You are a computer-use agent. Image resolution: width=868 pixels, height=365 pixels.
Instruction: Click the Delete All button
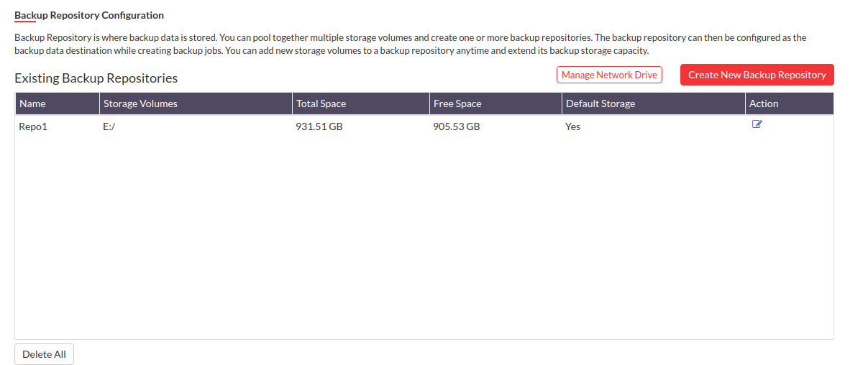tap(44, 354)
